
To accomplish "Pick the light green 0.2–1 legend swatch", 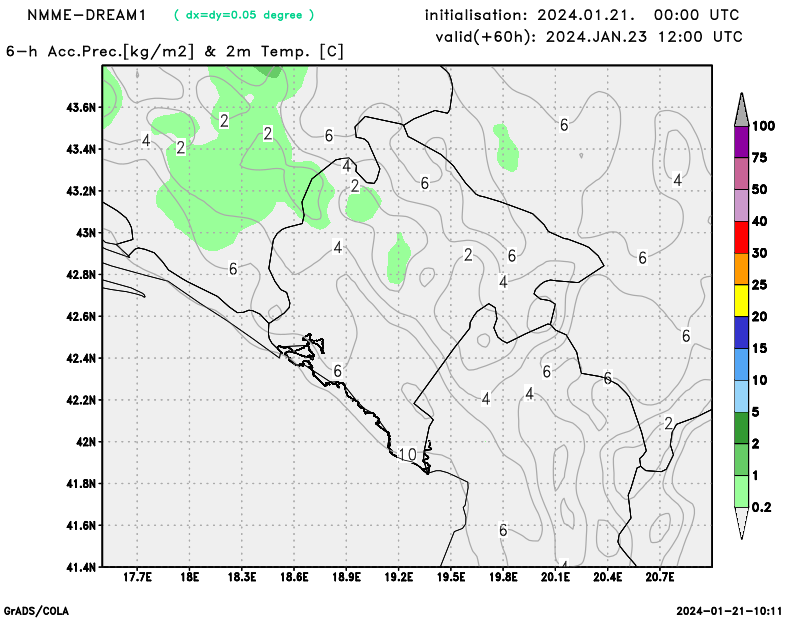I will tap(741, 491).
